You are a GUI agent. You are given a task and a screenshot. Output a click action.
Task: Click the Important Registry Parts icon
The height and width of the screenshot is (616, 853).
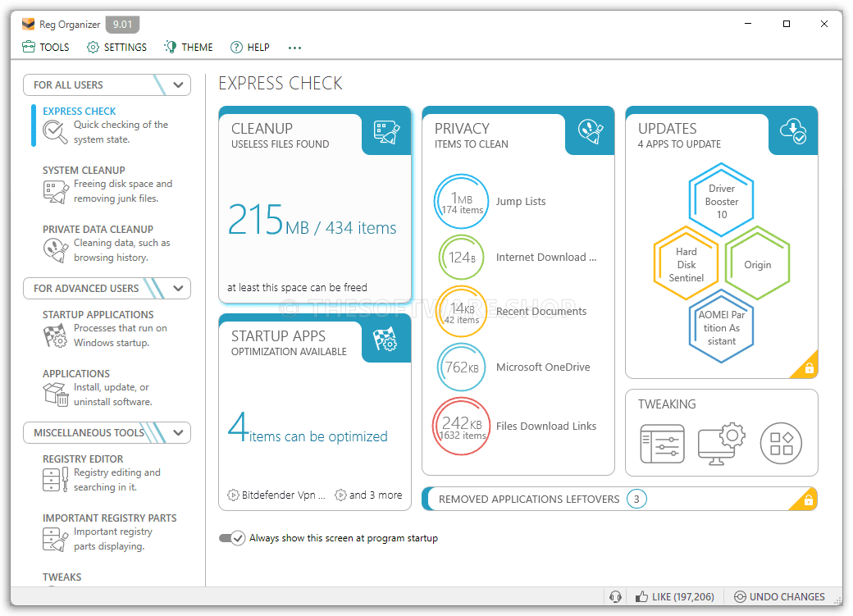click(x=56, y=539)
